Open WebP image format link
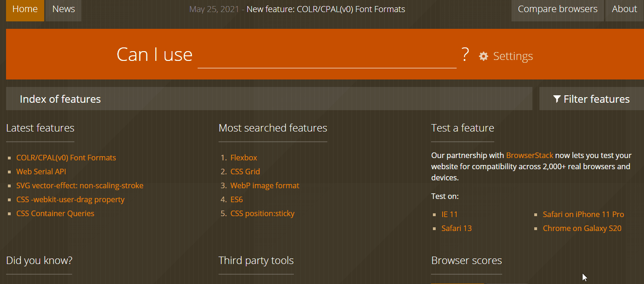The width and height of the screenshot is (644, 284). (x=265, y=185)
